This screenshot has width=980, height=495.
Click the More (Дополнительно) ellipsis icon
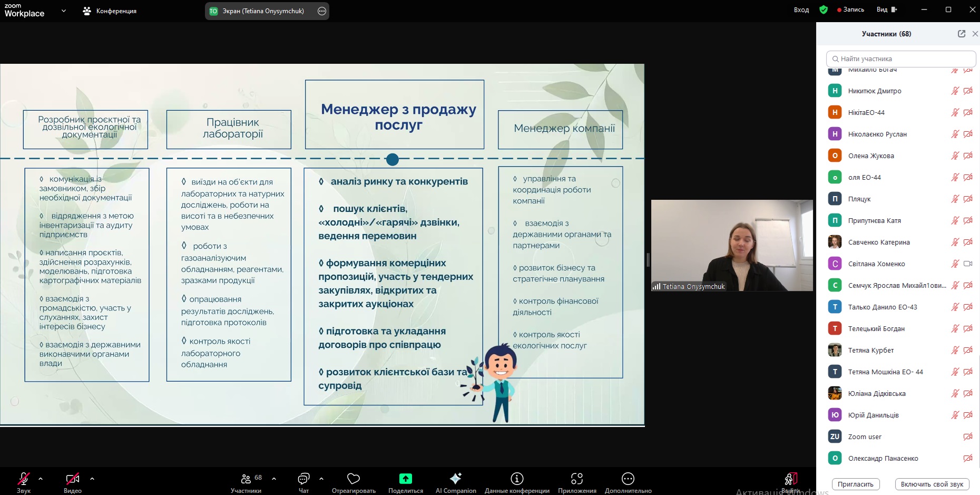[x=628, y=479]
